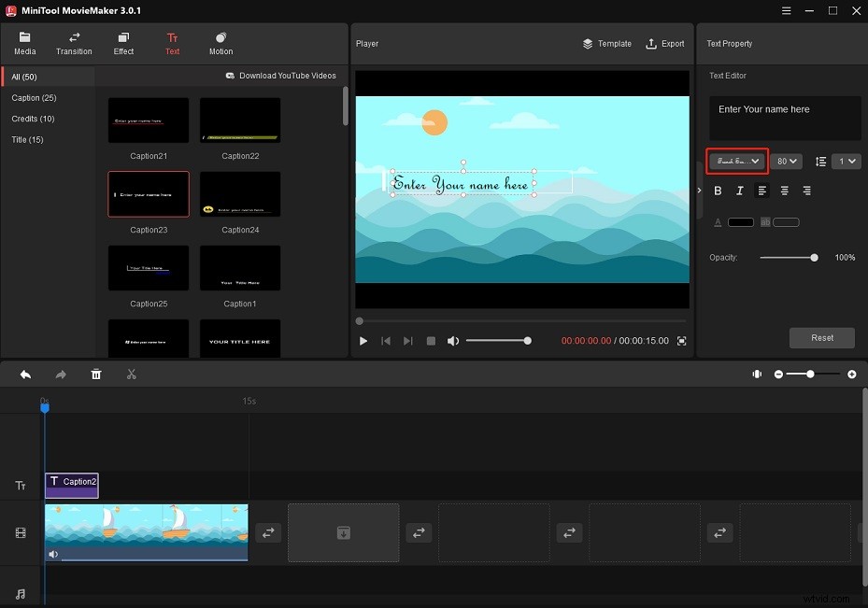The height and width of the screenshot is (608, 868).
Task: Set text alignment to center
Action: coord(784,191)
